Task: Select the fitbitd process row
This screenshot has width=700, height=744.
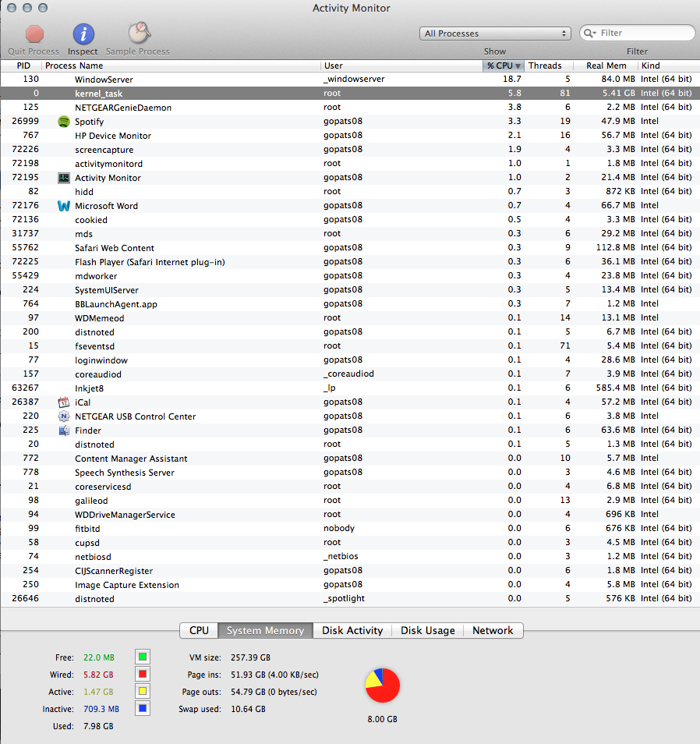Action: pos(350,528)
